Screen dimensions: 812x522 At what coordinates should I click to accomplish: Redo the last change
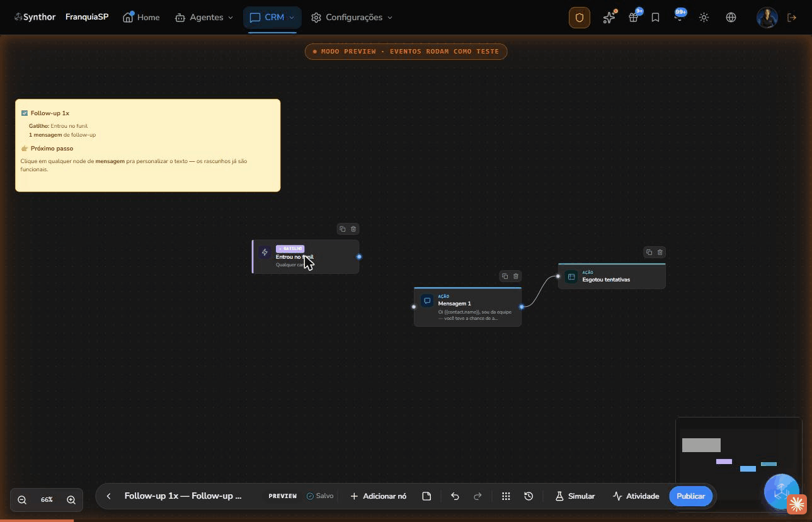(x=477, y=496)
